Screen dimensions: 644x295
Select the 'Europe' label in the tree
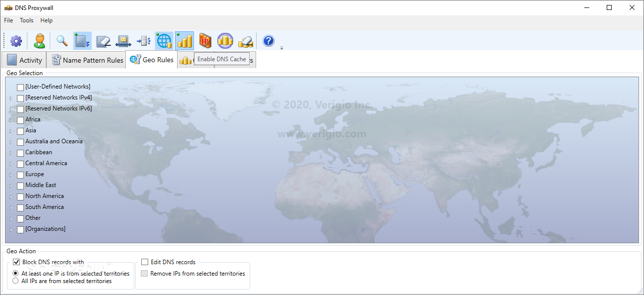click(35, 174)
